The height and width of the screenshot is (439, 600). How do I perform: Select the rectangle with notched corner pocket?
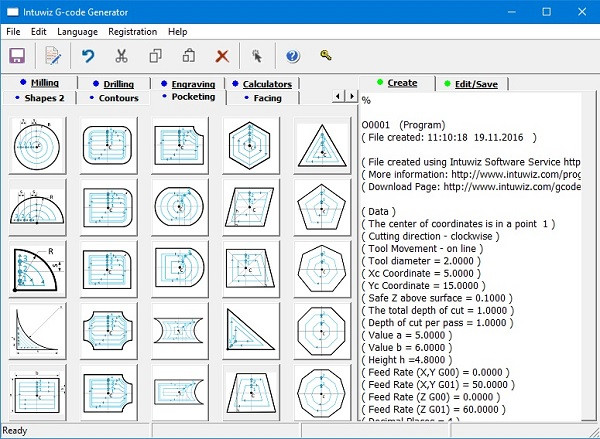pyautogui.click(x=179, y=145)
